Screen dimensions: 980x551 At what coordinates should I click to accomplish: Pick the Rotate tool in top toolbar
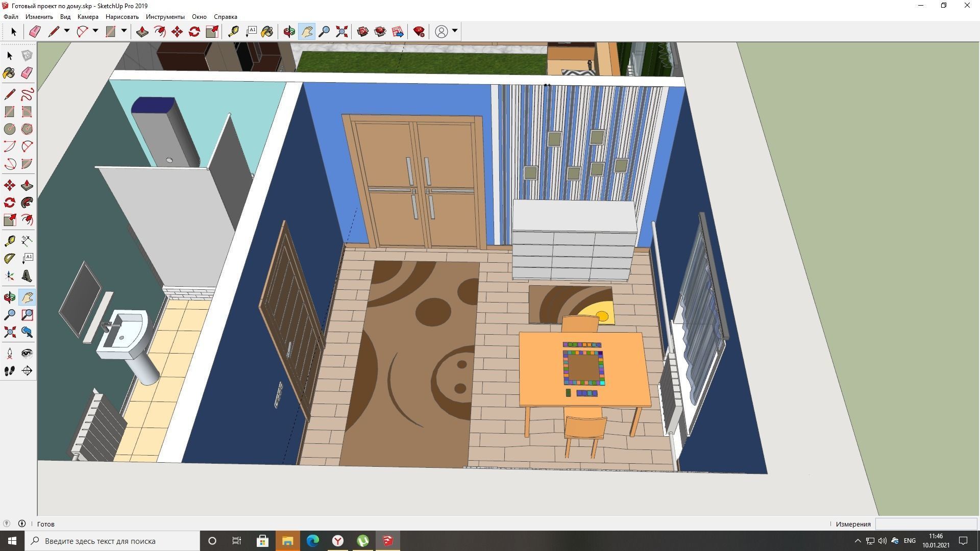click(194, 32)
